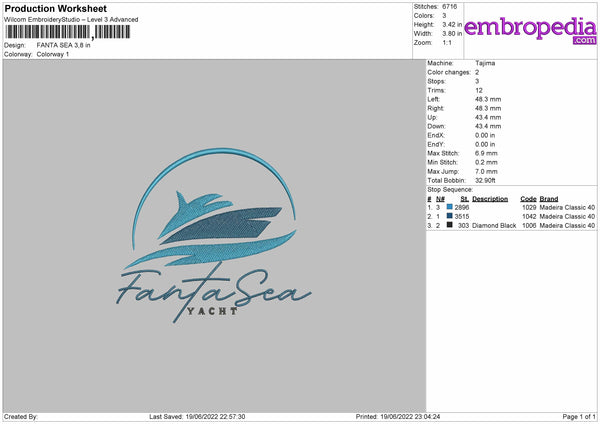Click the 'Stop Sequence:' label
Screen dimensions: 600x424
(450, 190)
